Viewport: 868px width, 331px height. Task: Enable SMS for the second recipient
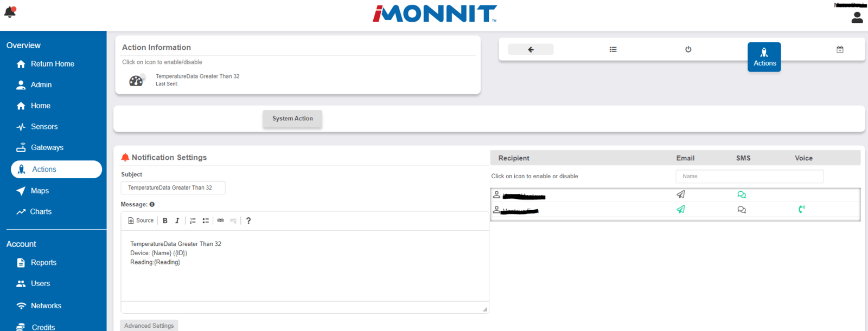(742, 210)
